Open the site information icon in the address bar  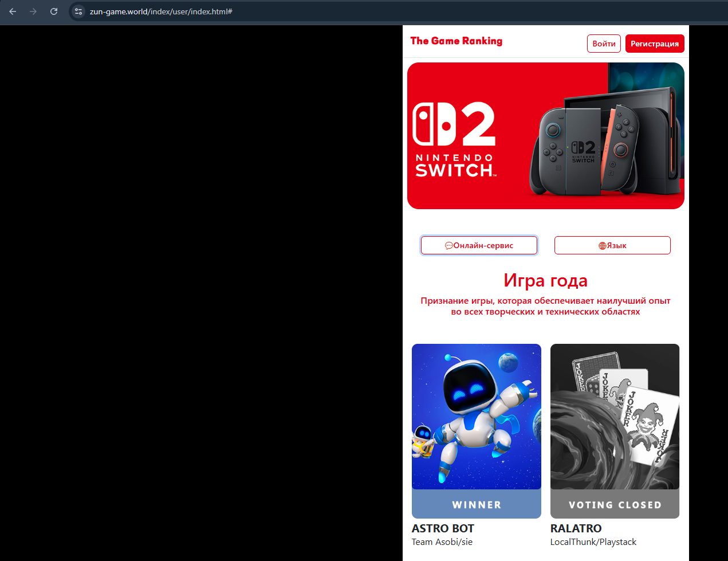pyautogui.click(x=78, y=11)
